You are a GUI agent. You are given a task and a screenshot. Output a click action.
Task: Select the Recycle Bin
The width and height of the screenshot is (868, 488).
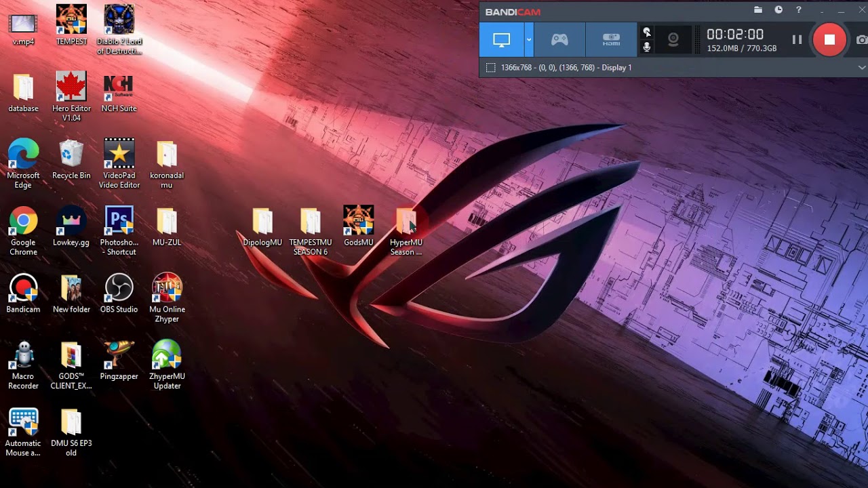coord(71,160)
